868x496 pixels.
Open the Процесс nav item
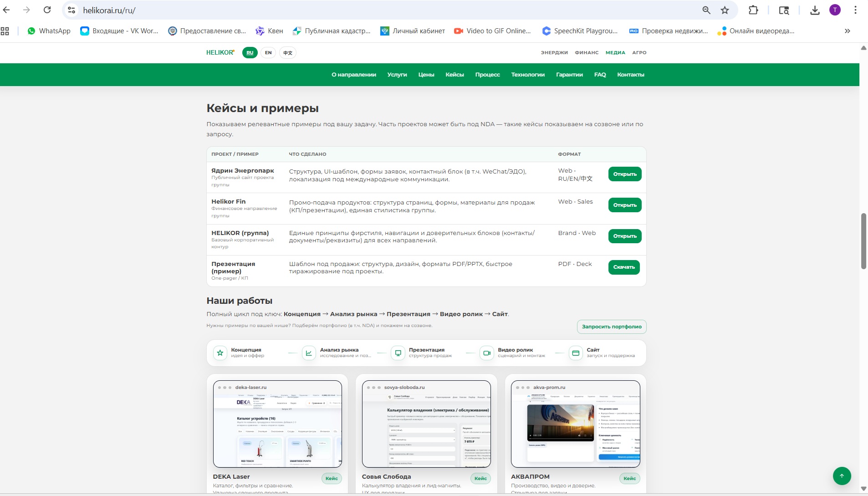pos(488,75)
